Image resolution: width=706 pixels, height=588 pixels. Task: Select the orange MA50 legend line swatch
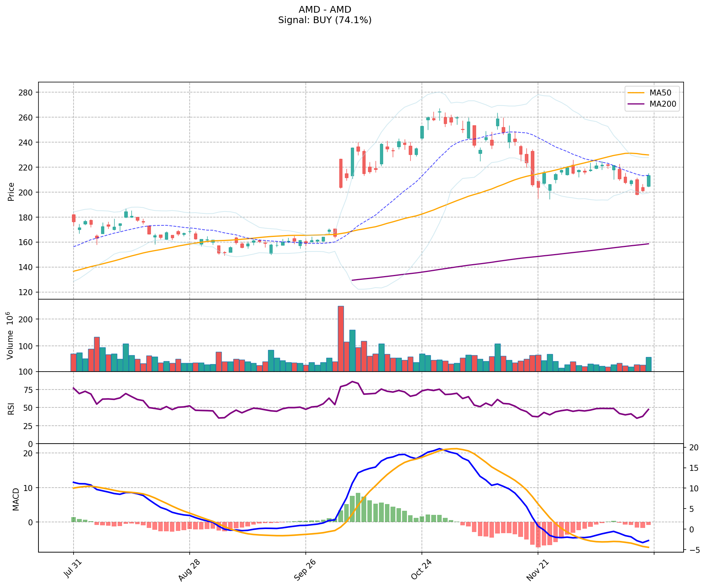click(636, 93)
